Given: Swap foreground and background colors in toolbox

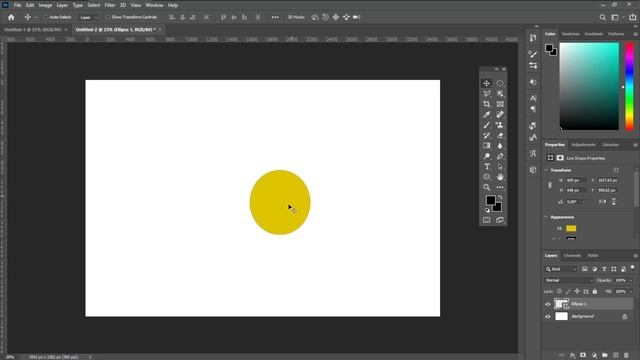Looking at the screenshot, I should (x=500, y=198).
